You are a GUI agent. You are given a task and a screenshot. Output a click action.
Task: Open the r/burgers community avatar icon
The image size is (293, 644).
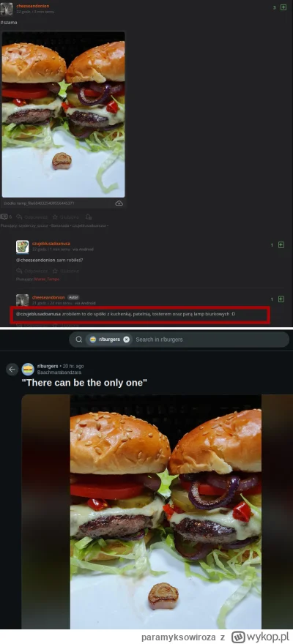28,369
